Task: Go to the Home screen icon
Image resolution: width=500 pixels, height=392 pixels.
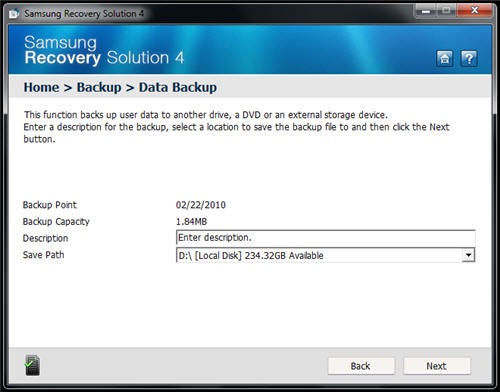Action: point(444,59)
